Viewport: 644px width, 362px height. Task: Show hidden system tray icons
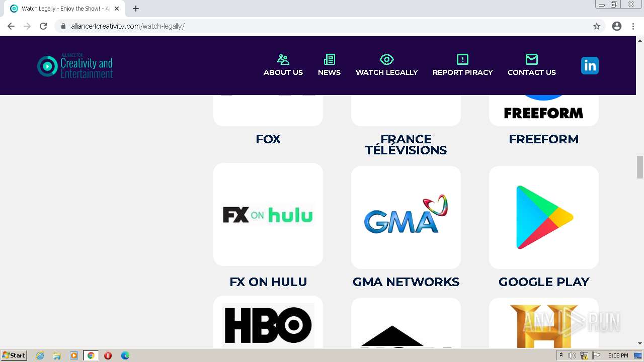click(x=561, y=355)
